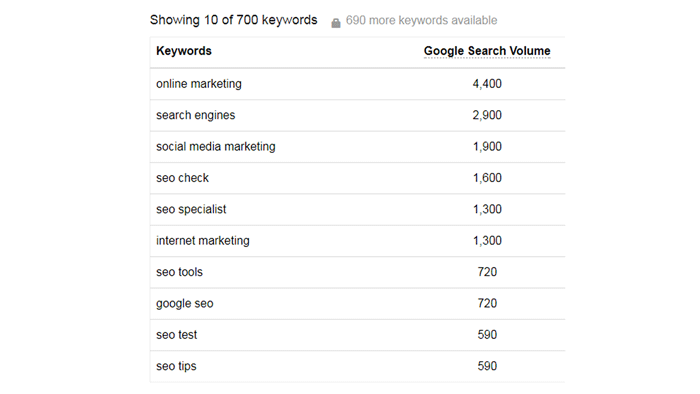Select the 'google seo' keyword
700x394 pixels.
[x=184, y=303]
